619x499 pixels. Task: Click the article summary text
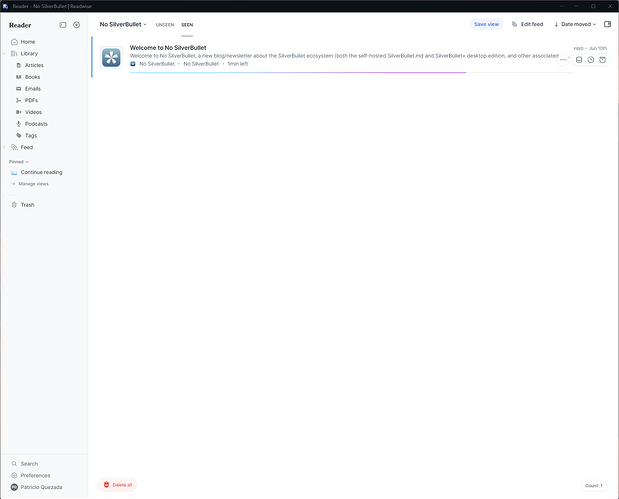[x=344, y=56]
